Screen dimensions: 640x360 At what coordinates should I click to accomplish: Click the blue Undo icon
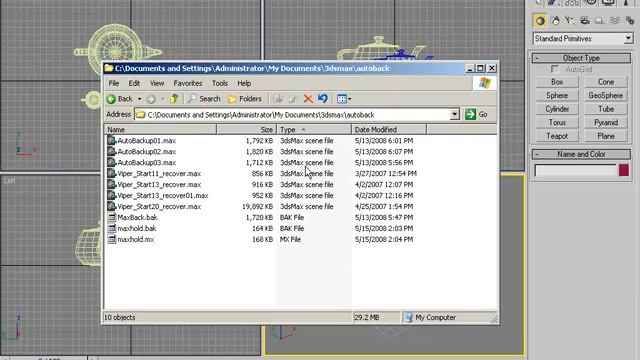(x=322, y=98)
